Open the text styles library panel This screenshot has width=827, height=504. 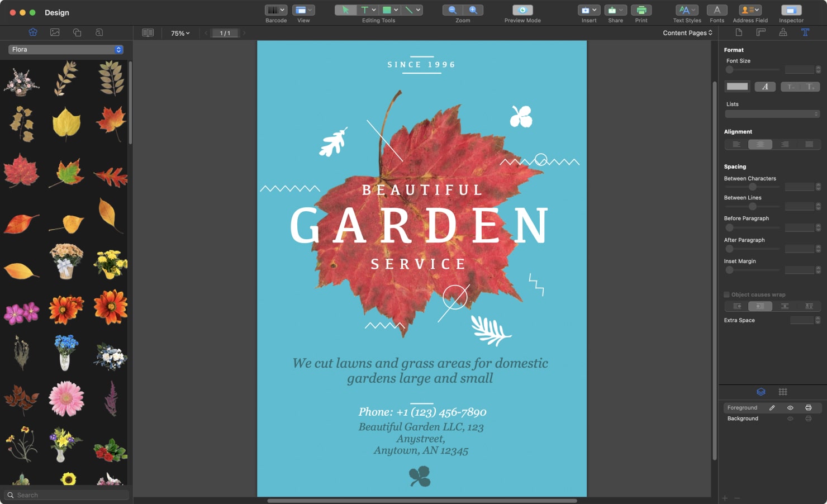coord(99,32)
